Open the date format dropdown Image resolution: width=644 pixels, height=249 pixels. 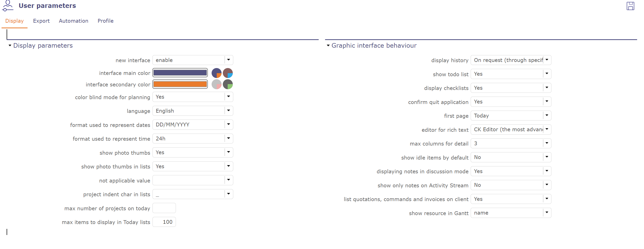pyautogui.click(x=229, y=124)
